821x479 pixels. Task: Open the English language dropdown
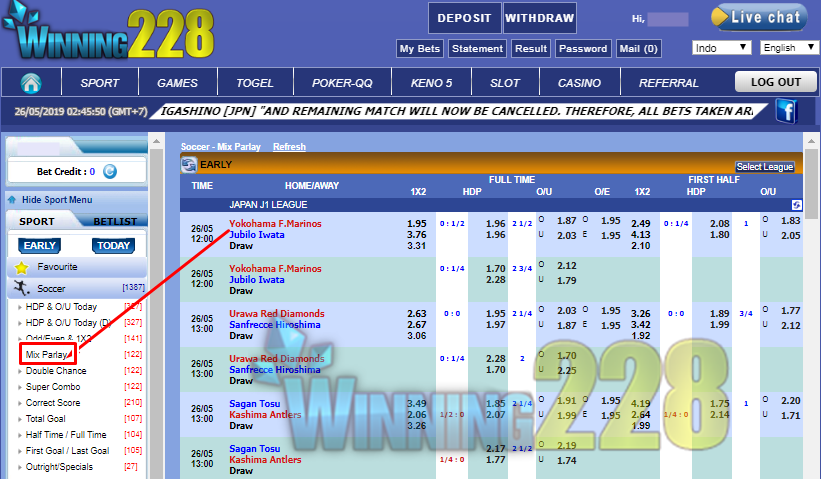pyautogui.click(x=790, y=48)
